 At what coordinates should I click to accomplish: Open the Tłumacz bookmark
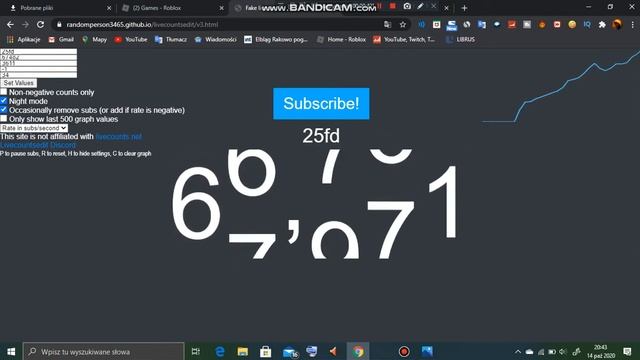tap(171, 40)
